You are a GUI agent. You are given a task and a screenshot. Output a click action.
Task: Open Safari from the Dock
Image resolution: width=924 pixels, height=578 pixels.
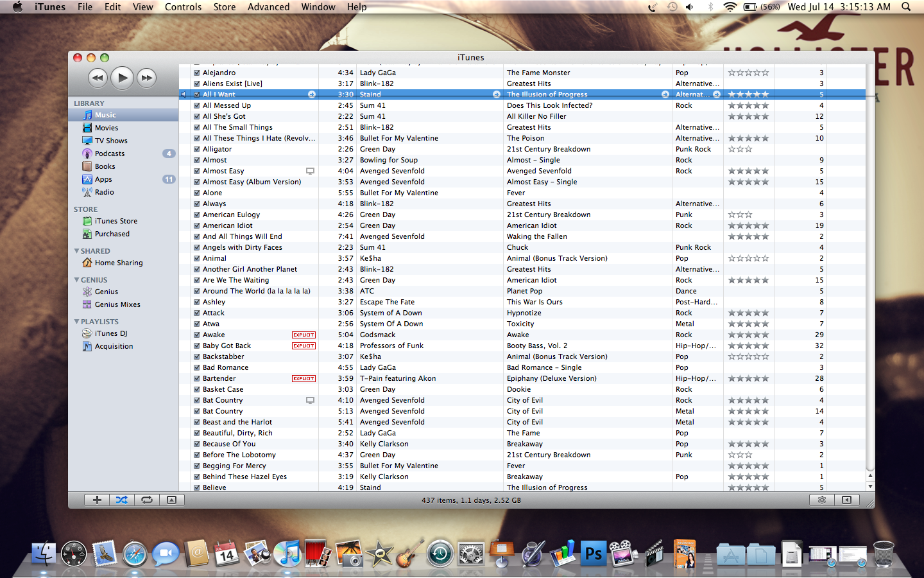(135, 554)
